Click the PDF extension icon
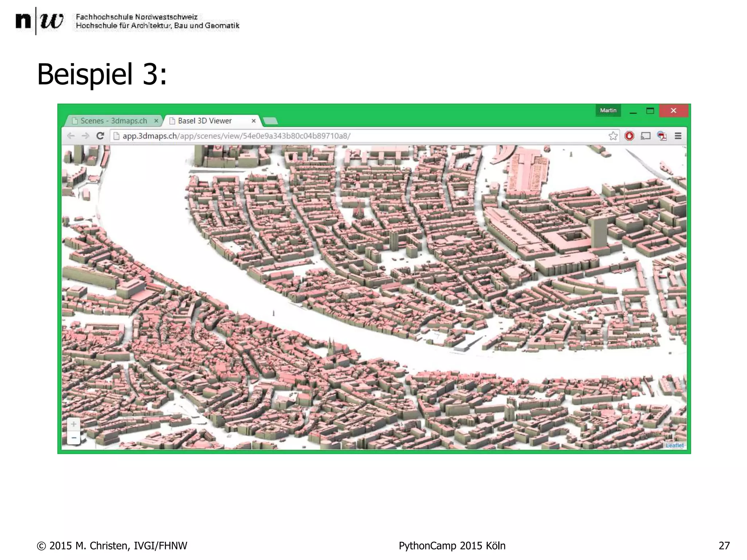 [x=662, y=136]
